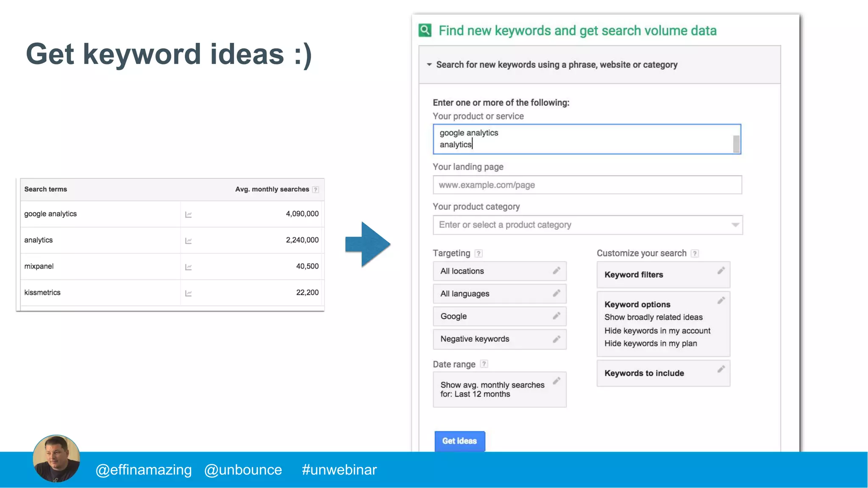Open the product category dropdown

735,225
